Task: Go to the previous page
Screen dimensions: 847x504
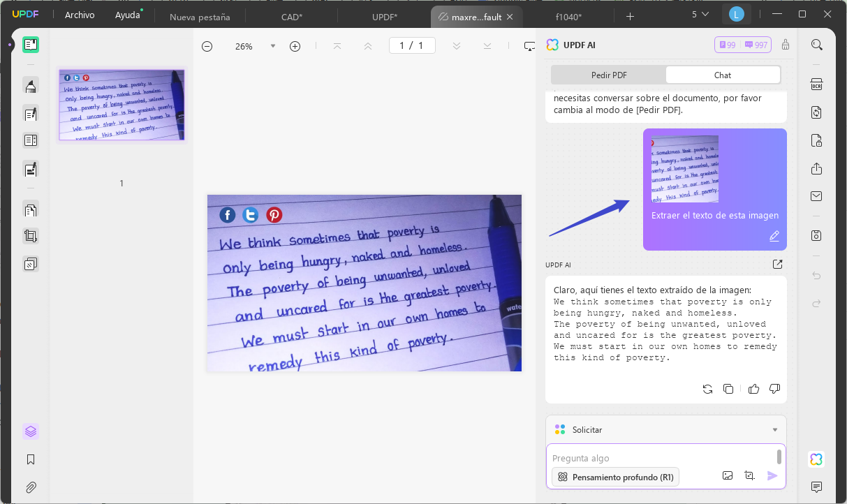Action: 368,46
